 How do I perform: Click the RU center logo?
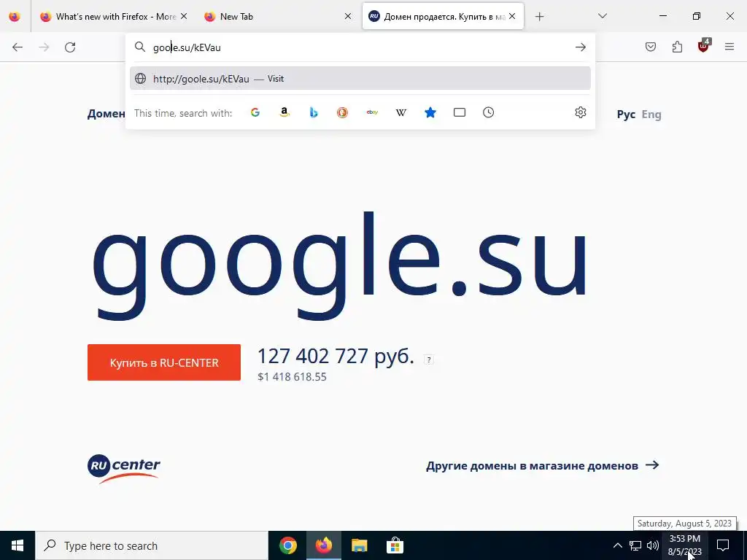[x=124, y=469]
